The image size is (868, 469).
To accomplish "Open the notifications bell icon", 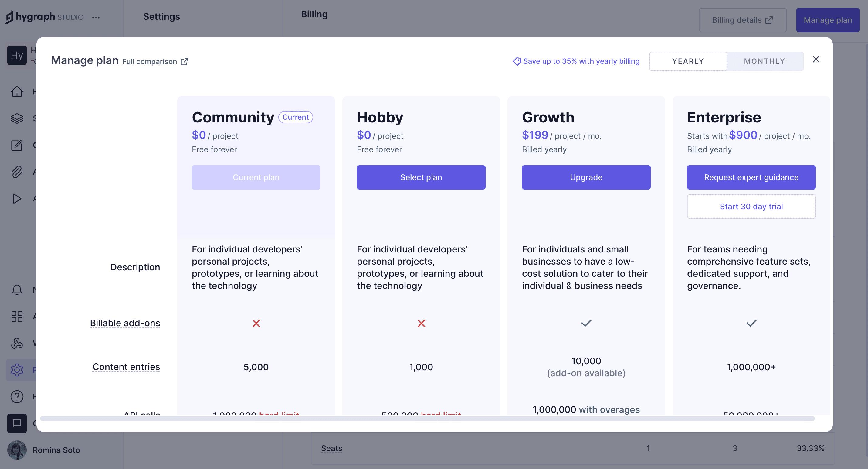I will pos(17,289).
